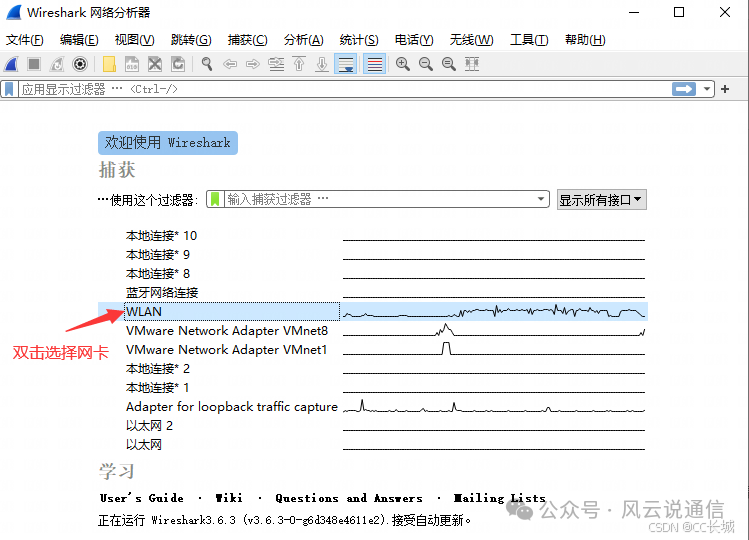Jump to last packet icon
The height and width of the screenshot is (540, 749).
point(322,64)
